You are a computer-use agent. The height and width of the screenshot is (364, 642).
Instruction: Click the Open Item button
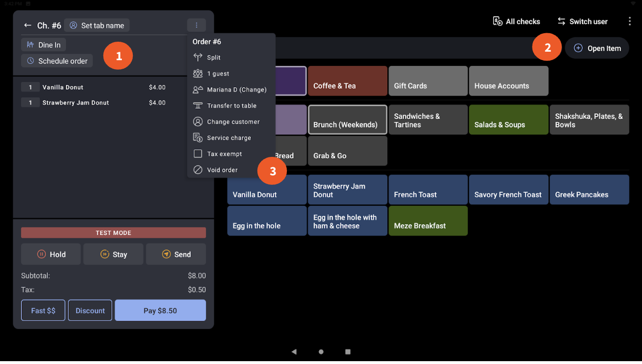(x=596, y=48)
